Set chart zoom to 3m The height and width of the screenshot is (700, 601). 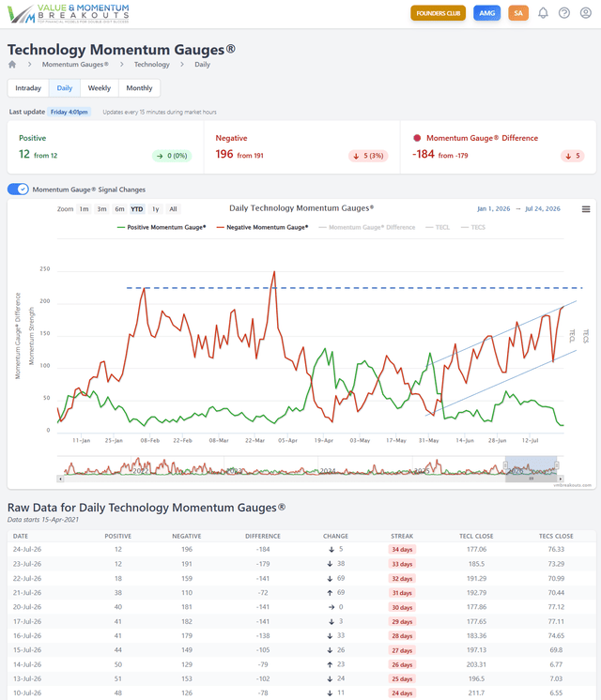point(101,209)
